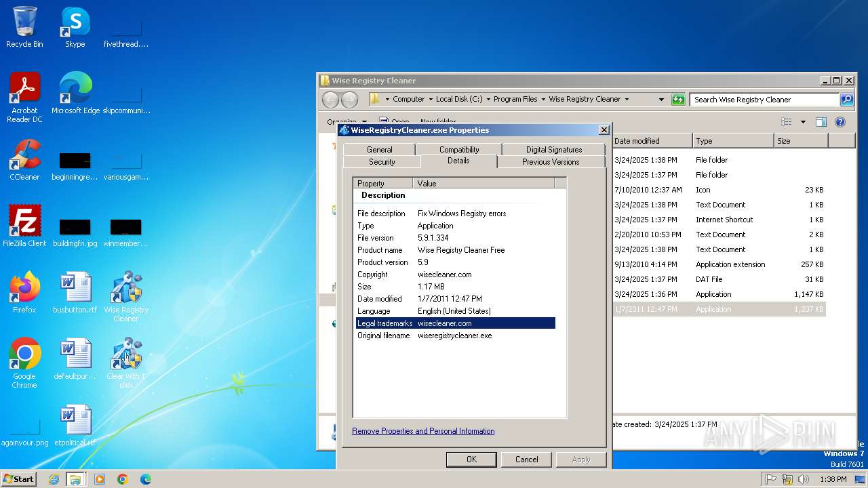Open the Skype desktop shortcut
Viewport: 868px width, 488px height.
75,27
